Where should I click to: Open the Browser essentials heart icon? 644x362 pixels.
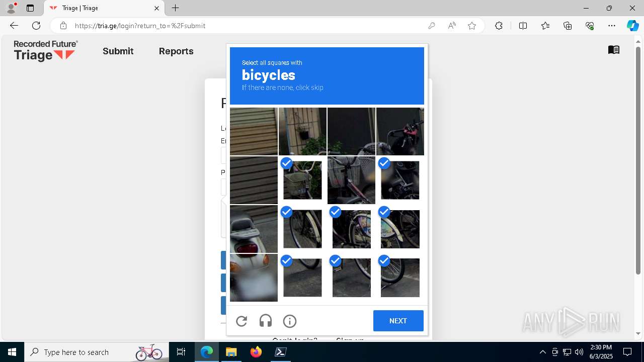point(590,26)
